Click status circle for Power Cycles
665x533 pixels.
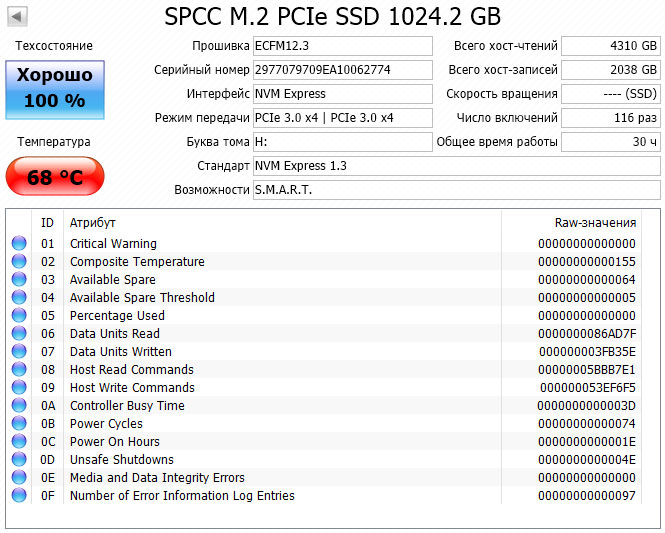point(19,423)
